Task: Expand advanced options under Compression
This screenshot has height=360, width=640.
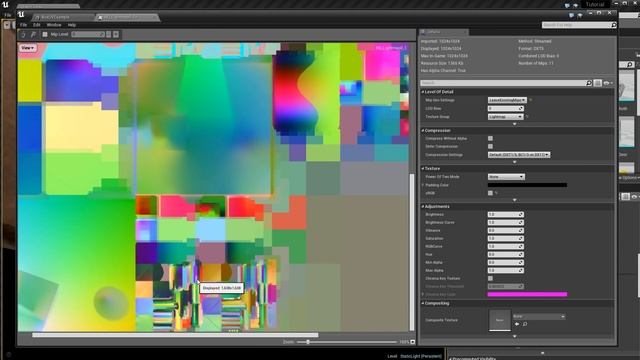Action: click(x=514, y=162)
